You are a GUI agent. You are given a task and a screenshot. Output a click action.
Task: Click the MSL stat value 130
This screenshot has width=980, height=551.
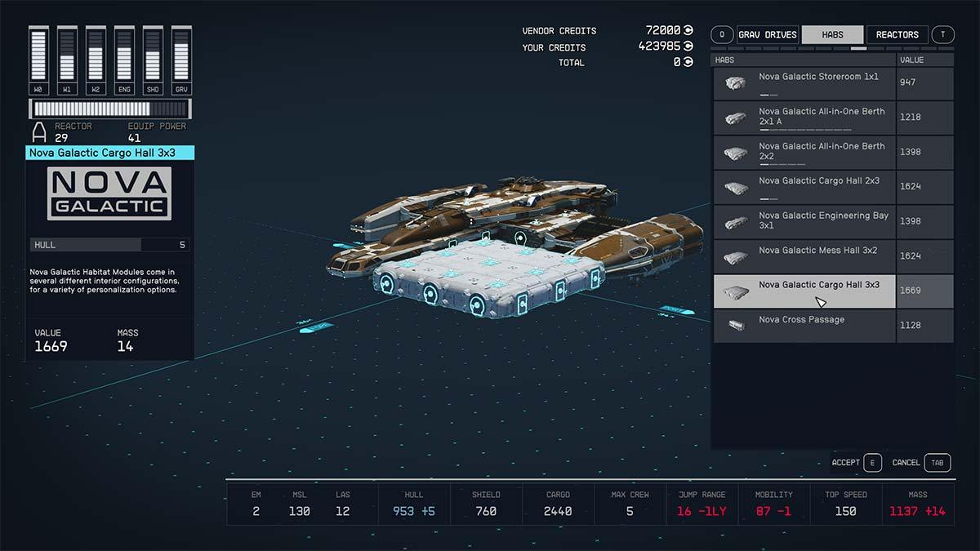pos(299,511)
